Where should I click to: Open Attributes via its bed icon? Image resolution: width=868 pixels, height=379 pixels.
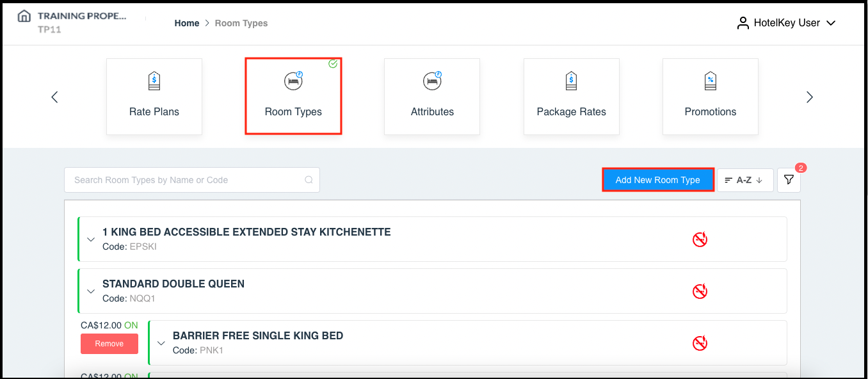(x=431, y=80)
